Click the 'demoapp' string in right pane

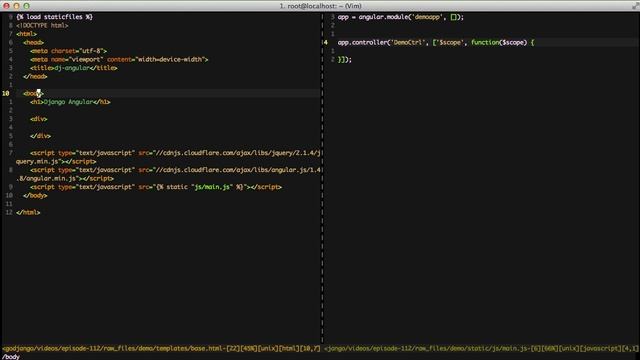coord(427,17)
